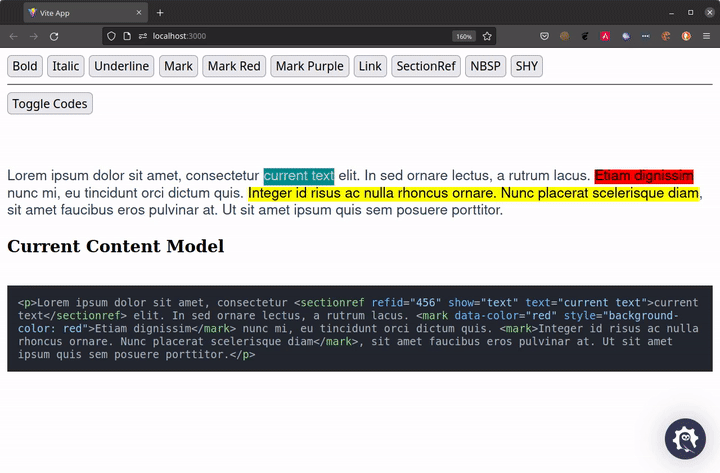Close the Vite App tab
This screenshot has width=720, height=473.
[x=139, y=13]
